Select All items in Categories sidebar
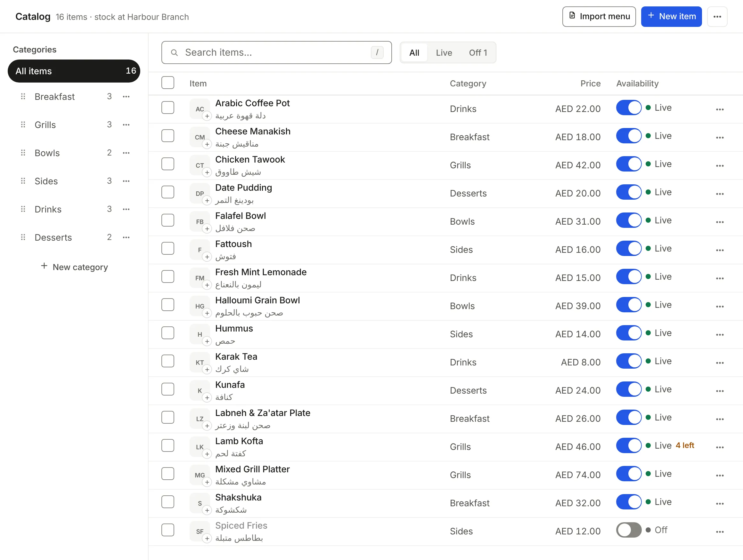Viewport: 743px width, 560px height. pos(74,71)
